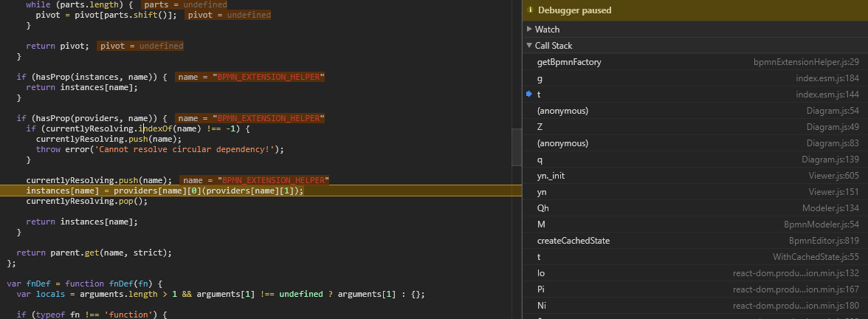Screen dimensions: 868x319
Task: Select the Qh frame at Modeler.js:134
Action: (x=695, y=208)
